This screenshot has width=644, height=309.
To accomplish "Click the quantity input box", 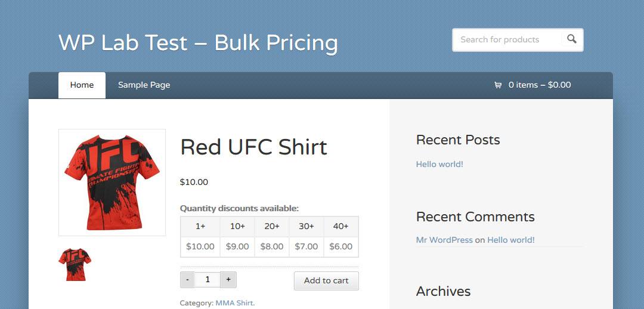I will click(208, 280).
